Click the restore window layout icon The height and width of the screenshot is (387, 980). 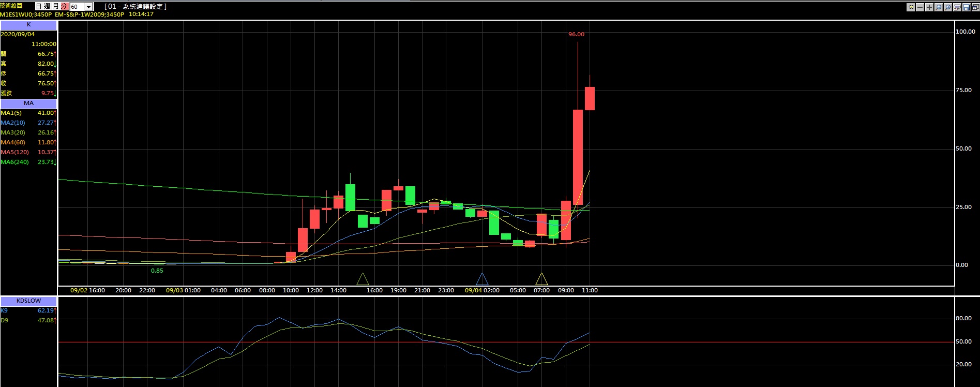[x=976, y=7]
